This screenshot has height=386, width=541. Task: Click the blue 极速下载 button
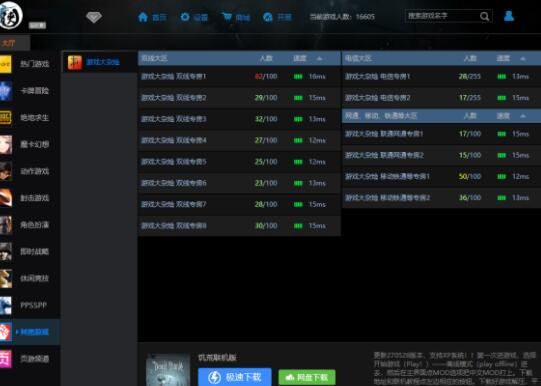[235, 377]
